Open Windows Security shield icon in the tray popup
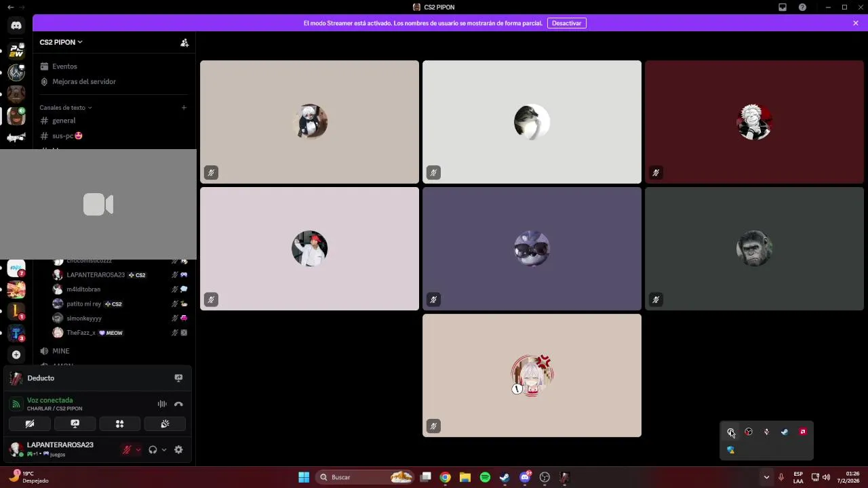The image size is (868, 488). (x=730, y=450)
